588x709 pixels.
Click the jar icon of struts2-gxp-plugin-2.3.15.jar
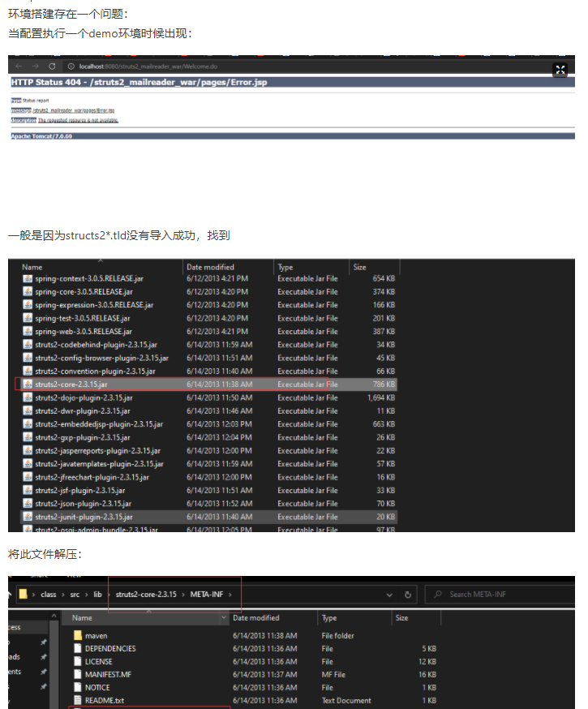28,437
